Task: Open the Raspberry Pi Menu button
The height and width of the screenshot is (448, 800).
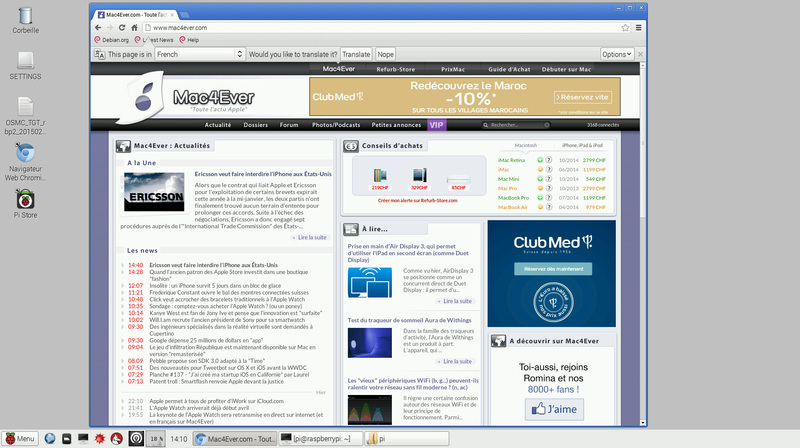Action: [20, 438]
